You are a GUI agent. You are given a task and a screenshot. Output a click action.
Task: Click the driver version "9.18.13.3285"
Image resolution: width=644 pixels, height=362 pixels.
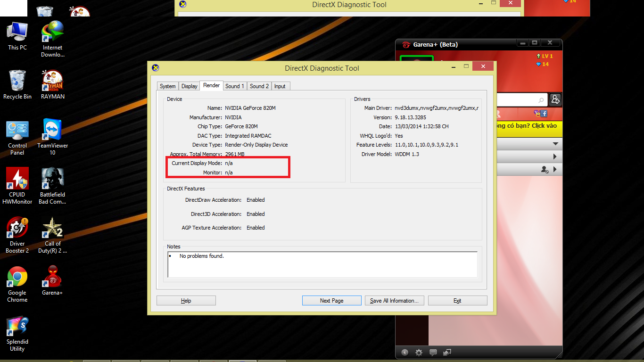pyautogui.click(x=410, y=117)
